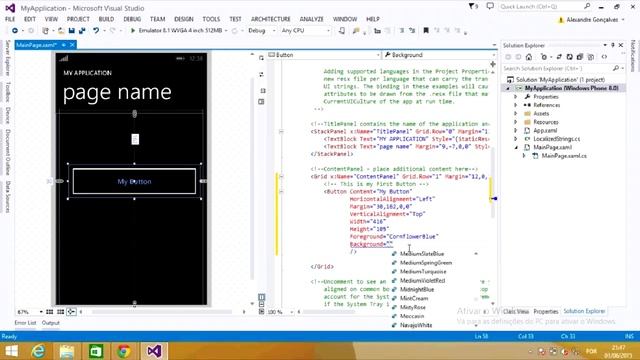Collapse the MyApplication project node

point(508,88)
